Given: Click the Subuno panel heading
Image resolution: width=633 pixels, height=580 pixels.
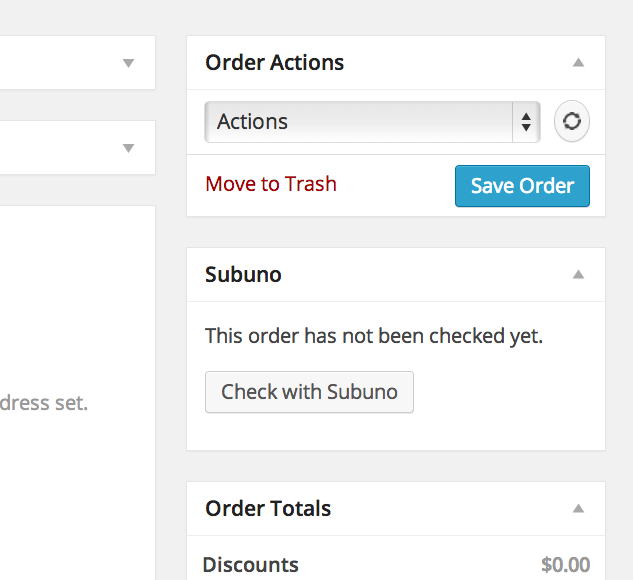Looking at the screenshot, I should tap(243, 275).
